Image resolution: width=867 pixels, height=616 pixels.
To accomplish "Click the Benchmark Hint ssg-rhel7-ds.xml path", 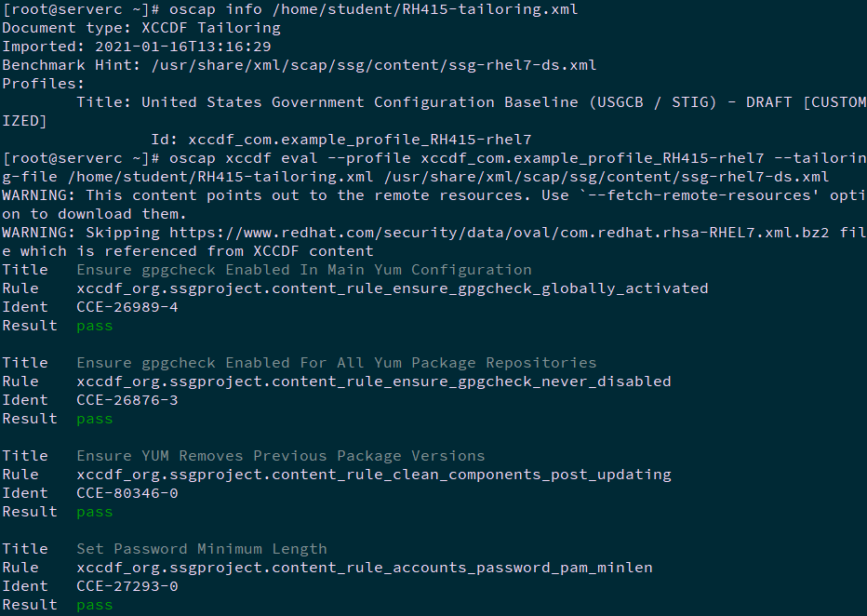I will pyautogui.click(x=374, y=65).
